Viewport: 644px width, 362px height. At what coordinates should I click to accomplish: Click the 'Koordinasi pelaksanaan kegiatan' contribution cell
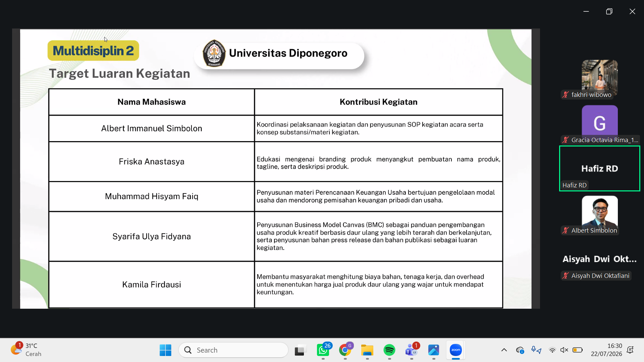click(379, 128)
